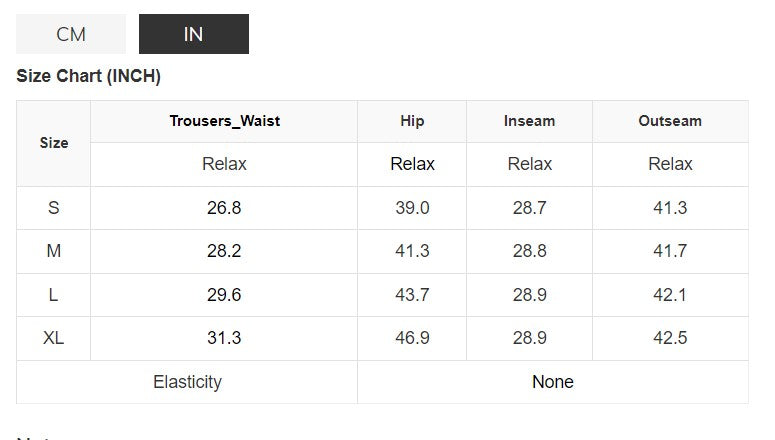This screenshot has height=440, width=775.
Task: Select the S size row label
Action: [x=54, y=208]
